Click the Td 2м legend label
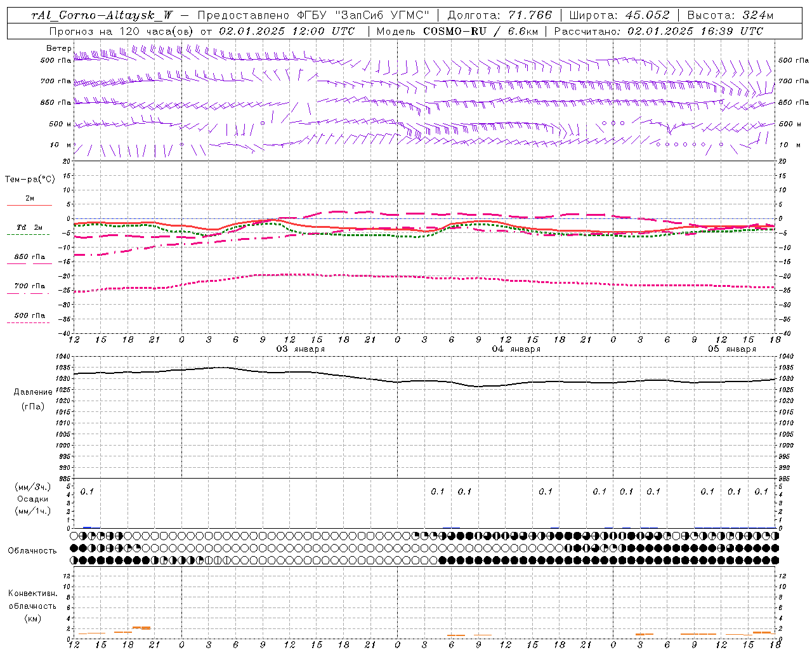 29,227
